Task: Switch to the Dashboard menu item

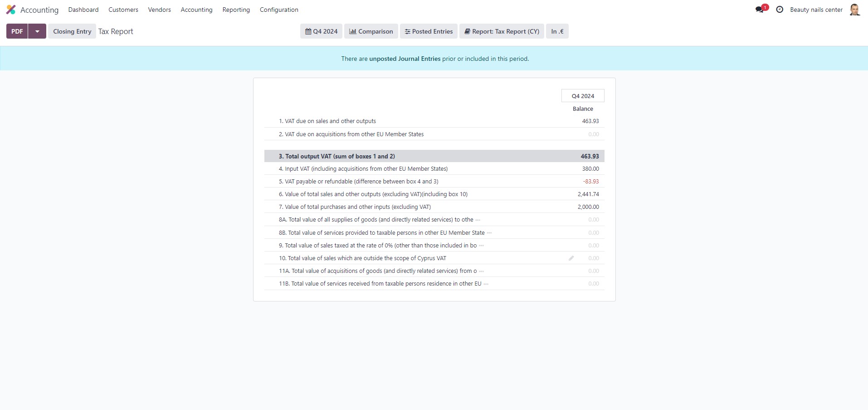Action: [83, 10]
